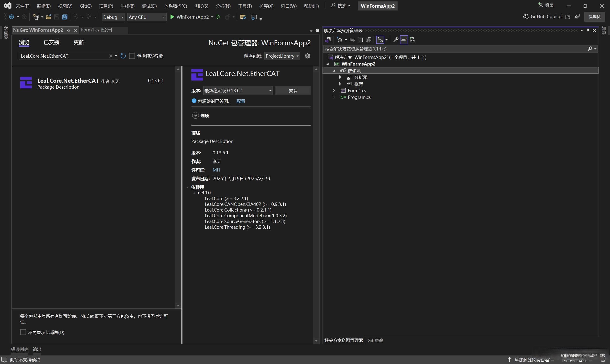Collapse 依赖项 node in Solution Explorer
The height and width of the screenshot is (364, 610).
pyautogui.click(x=334, y=71)
